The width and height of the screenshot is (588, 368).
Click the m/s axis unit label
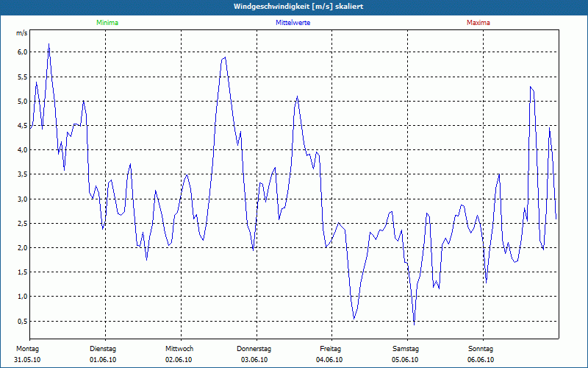point(22,33)
